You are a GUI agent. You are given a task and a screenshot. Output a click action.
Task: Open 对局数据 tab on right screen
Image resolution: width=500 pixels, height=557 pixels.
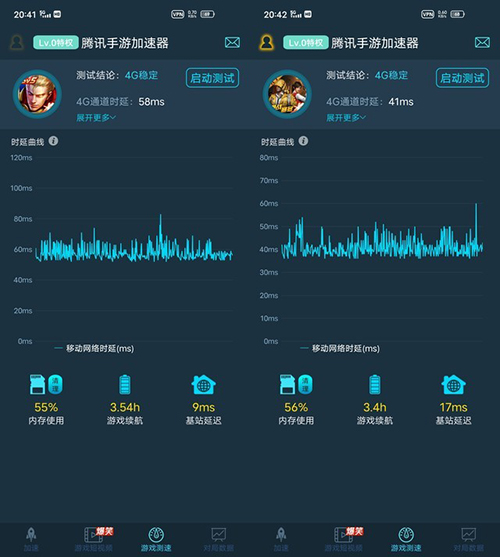click(x=468, y=539)
